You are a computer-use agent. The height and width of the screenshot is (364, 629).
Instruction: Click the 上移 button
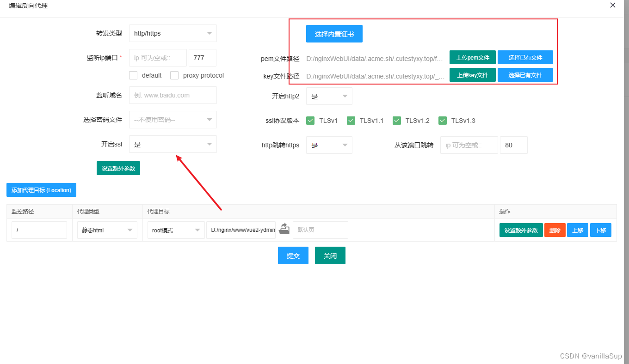coord(578,230)
